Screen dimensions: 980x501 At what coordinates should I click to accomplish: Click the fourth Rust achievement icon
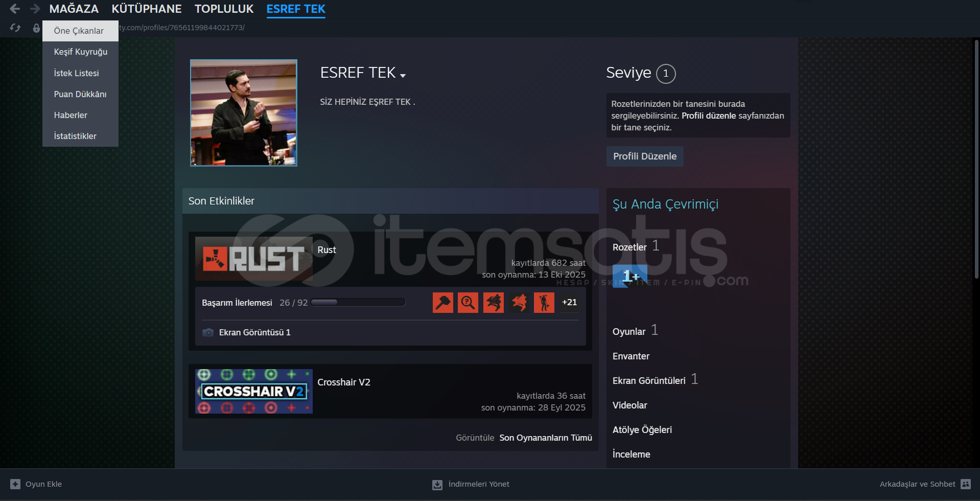click(x=519, y=303)
